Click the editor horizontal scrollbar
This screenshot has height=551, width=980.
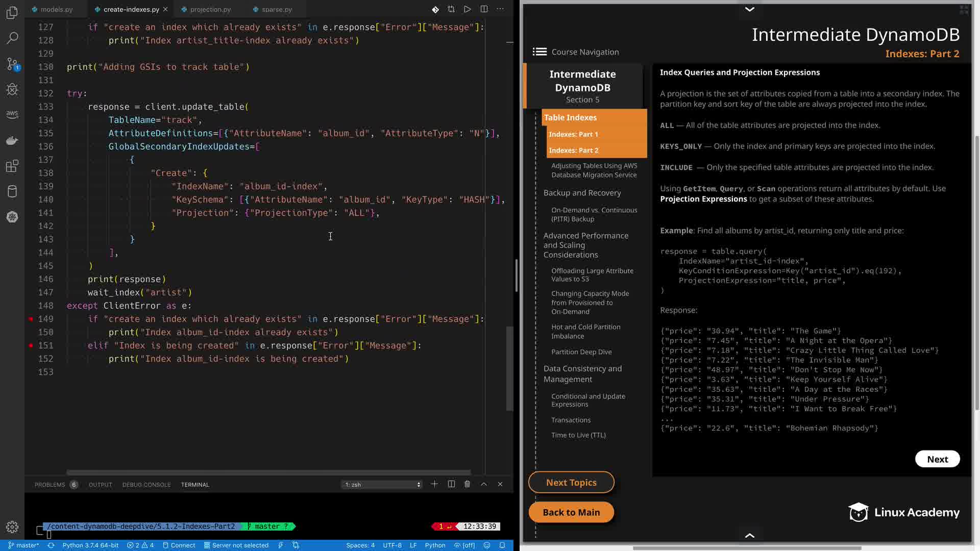click(268, 472)
